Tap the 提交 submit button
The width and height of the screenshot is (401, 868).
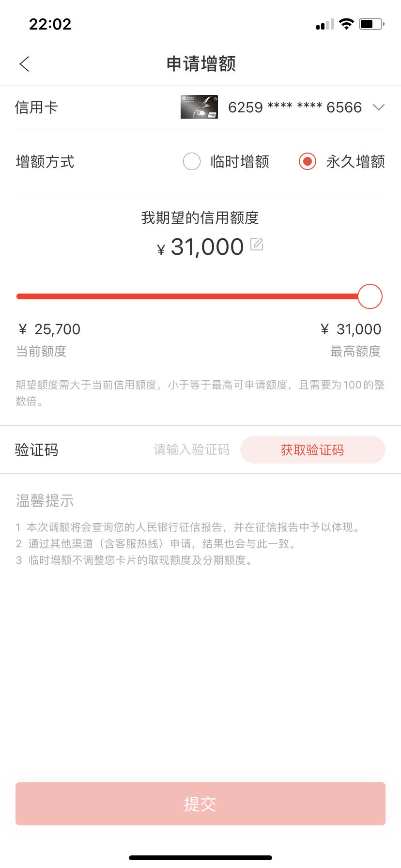pos(200,804)
